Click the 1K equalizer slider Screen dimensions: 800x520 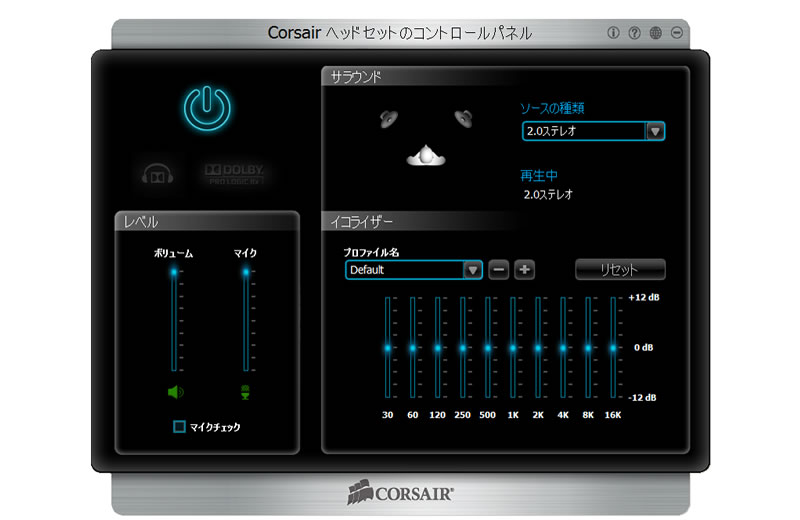(513, 348)
